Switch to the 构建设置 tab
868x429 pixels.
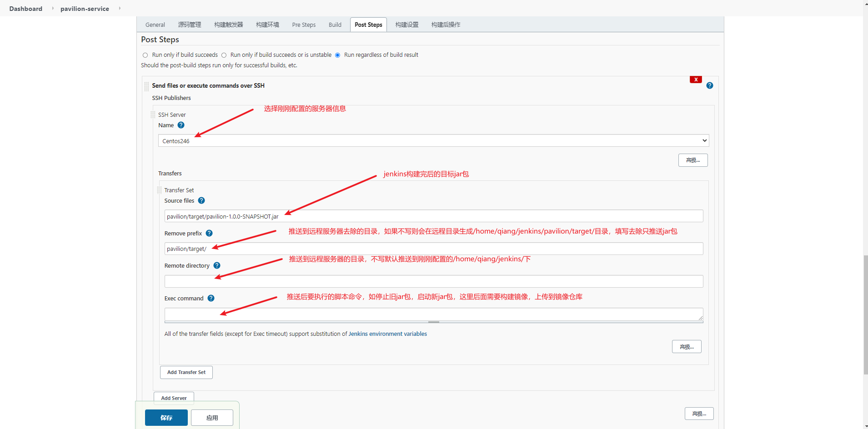click(x=407, y=25)
